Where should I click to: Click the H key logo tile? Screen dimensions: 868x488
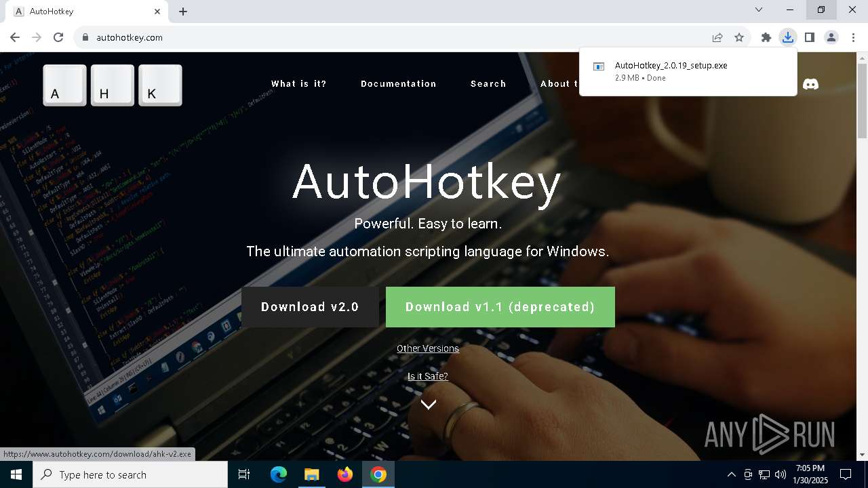tap(113, 85)
